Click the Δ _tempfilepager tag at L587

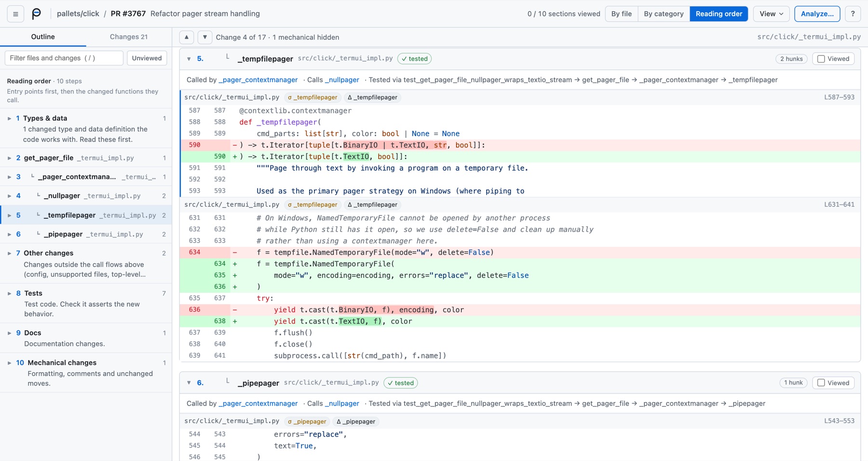tap(372, 97)
